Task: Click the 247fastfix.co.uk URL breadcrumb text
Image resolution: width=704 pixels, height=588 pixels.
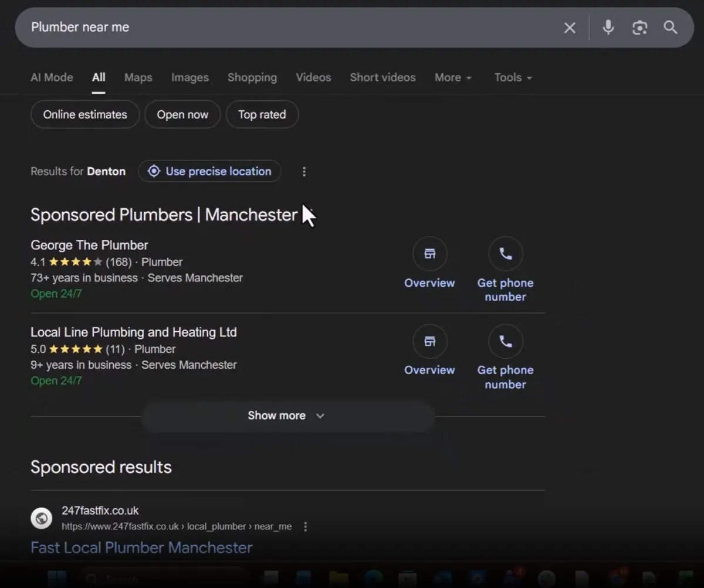Action: pos(177,526)
